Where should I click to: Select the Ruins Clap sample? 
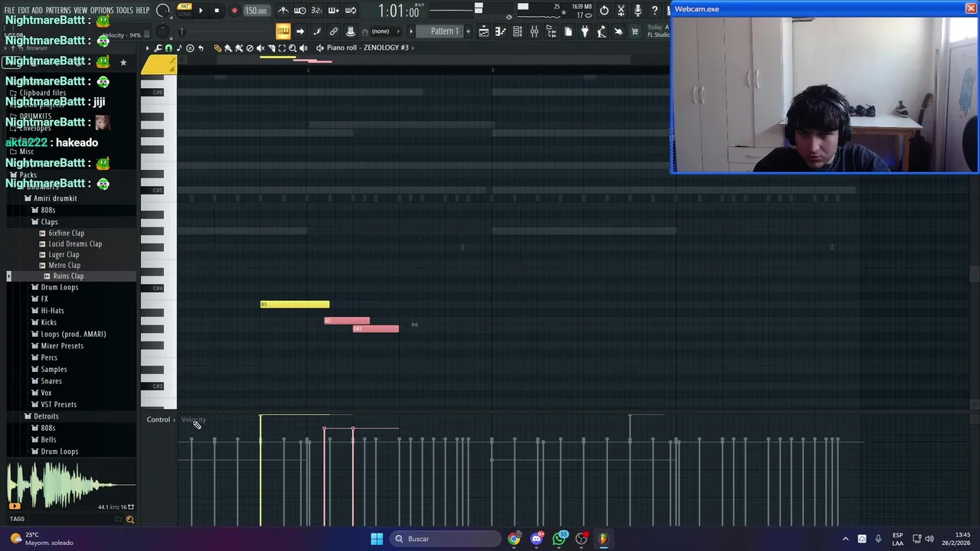[x=68, y=276]
